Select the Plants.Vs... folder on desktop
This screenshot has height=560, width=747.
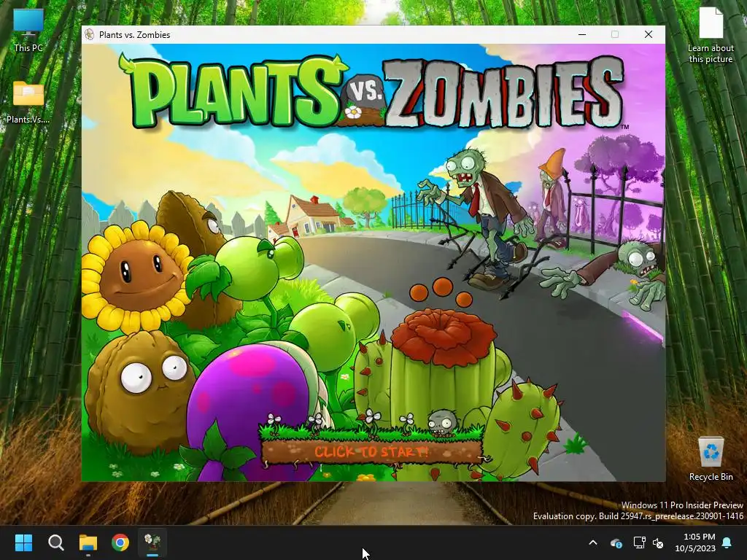(28, 102)
